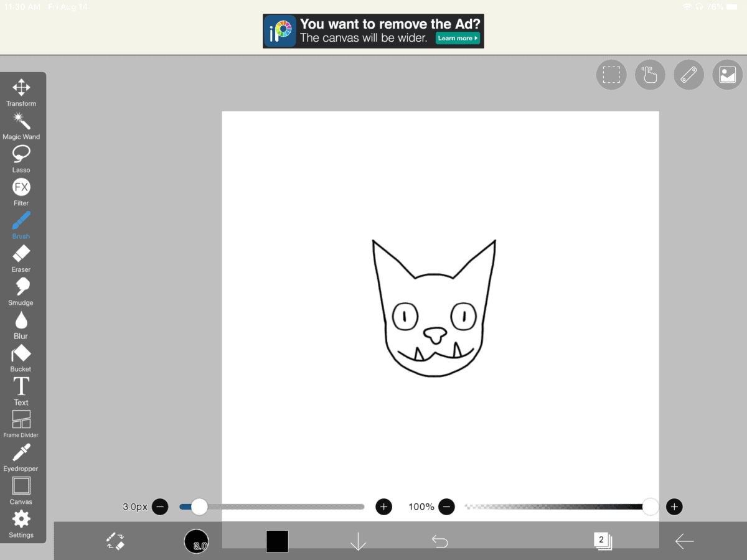Select the Magic Wand tool

click(21, 122)
